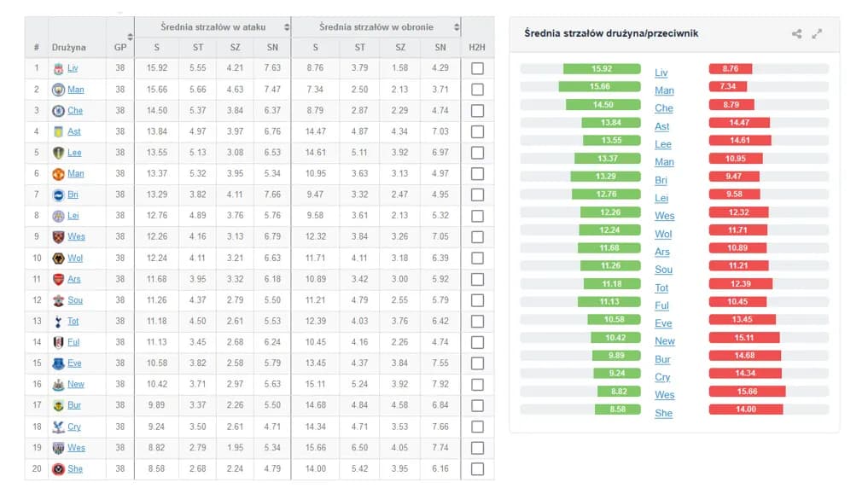Sort table by GP column arrows
The width and height of the screenshot is (868, 488).
coord(130,38)
